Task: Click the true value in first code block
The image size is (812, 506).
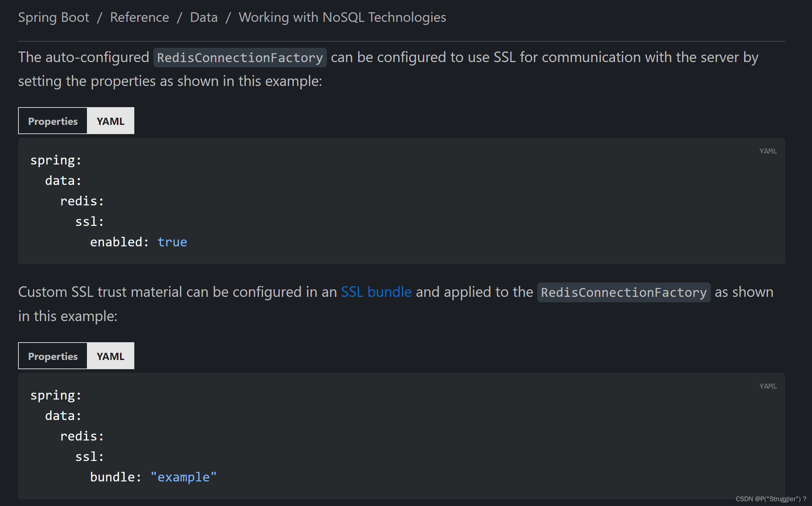Action: click(172, 242)
